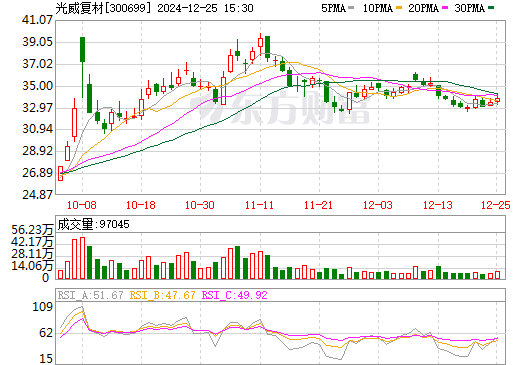Click the 41.07 price axis label
The image size is (520, 365).
(x=37, y=20)
